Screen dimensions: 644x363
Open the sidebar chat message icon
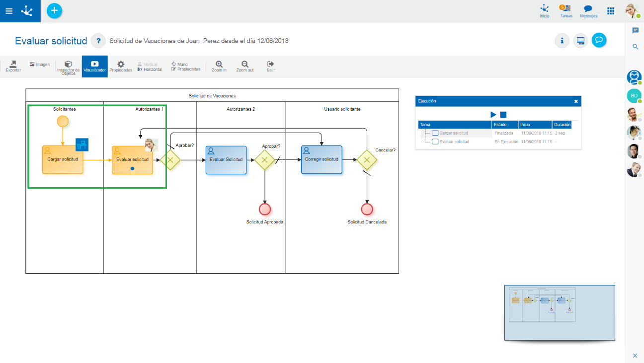635,31
